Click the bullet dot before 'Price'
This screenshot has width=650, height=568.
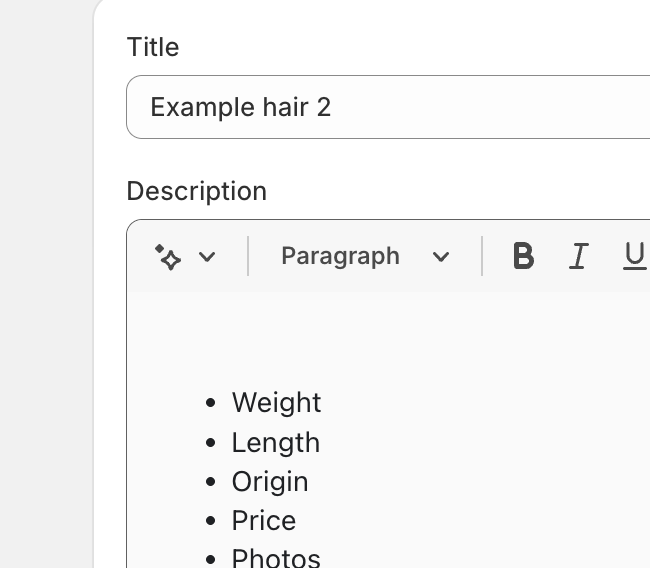point(210,521)
